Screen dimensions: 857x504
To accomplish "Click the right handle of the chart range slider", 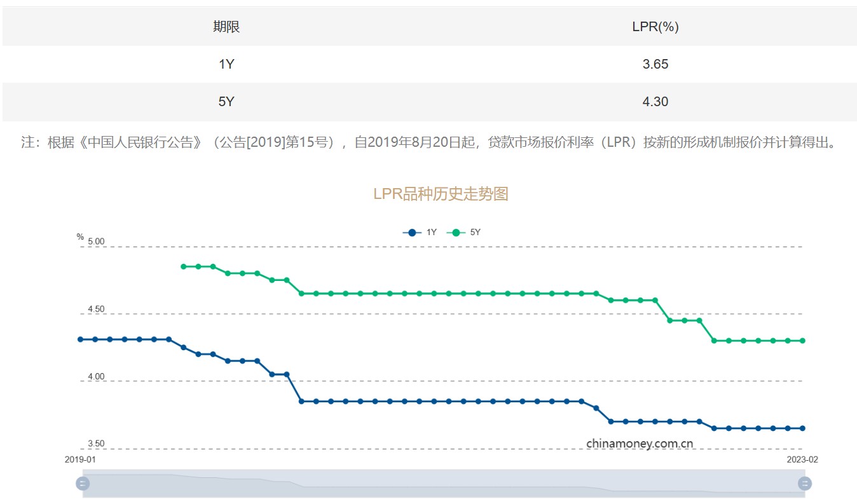I will (805, 484).
